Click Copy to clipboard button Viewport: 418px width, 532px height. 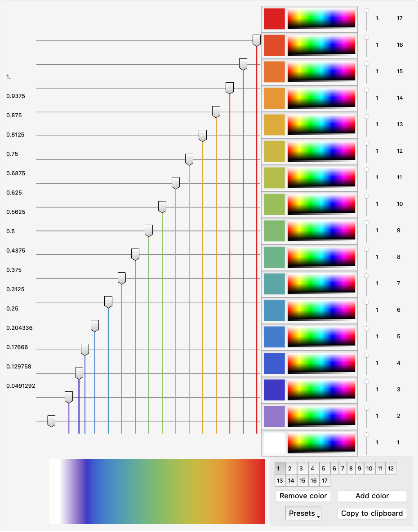(x=372, y=513)
